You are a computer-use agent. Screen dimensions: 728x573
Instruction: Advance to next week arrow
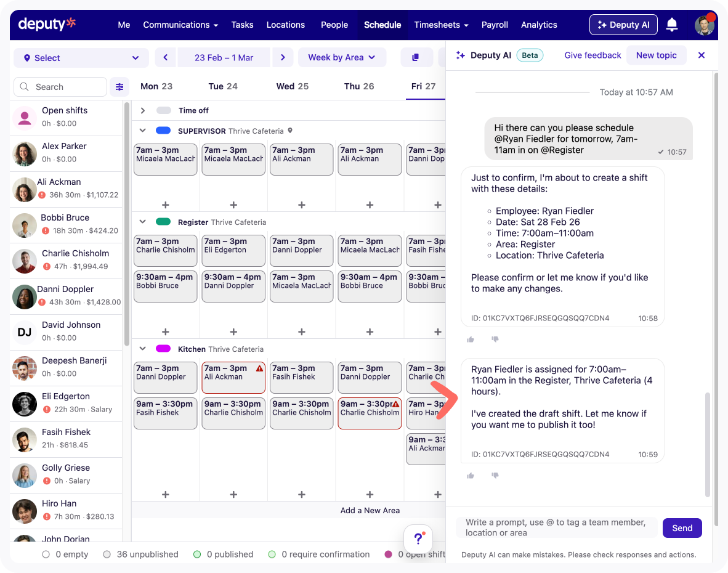click(283, 57)
